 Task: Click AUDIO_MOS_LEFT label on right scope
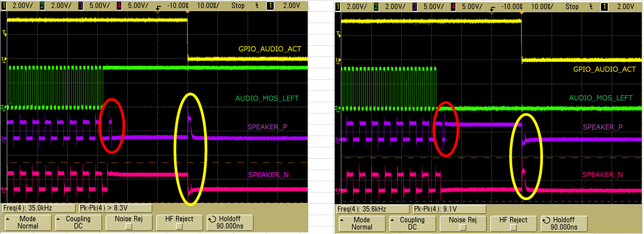pos(600,98)
